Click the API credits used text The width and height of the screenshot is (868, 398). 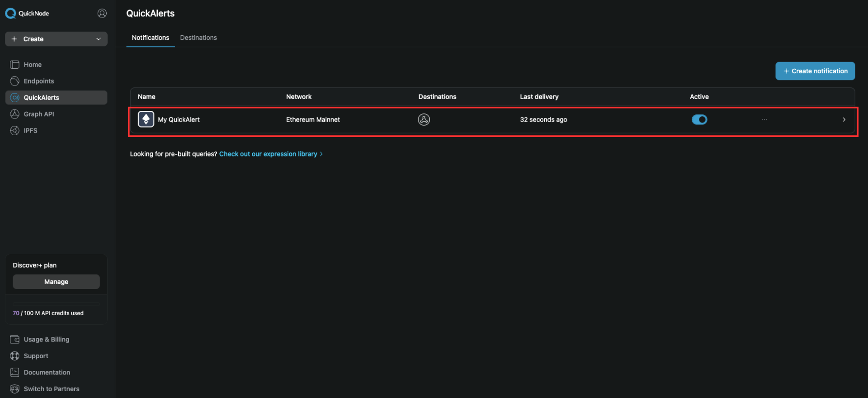point(48,313)
